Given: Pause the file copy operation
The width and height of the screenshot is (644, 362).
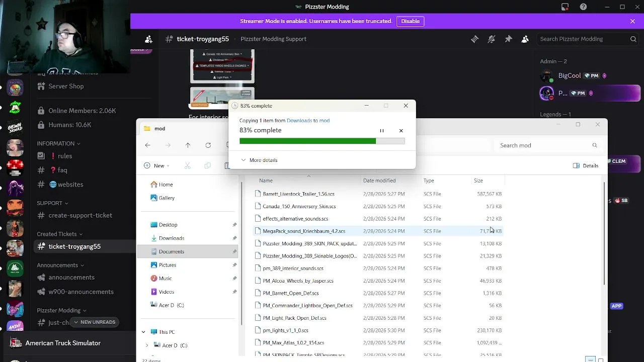Looking at the screenshot, I should point(381,131).
